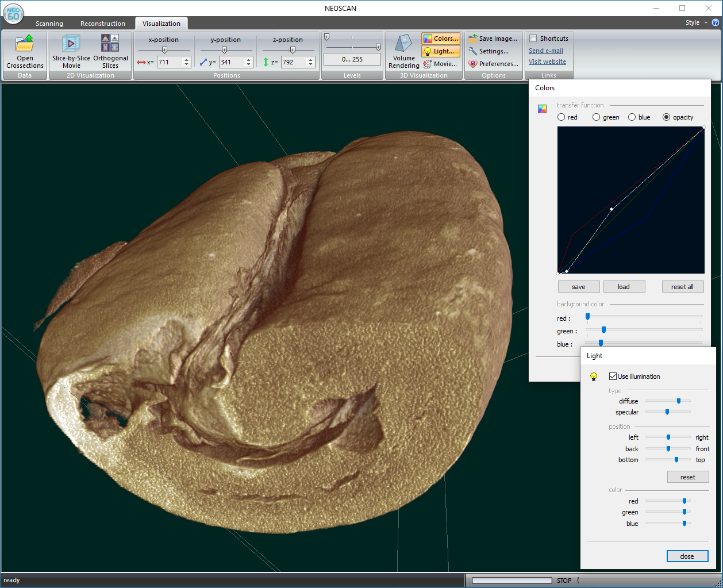Click the diffuse light slider
The width and height of the screenshot is (723, 588).
click(678, 401)
